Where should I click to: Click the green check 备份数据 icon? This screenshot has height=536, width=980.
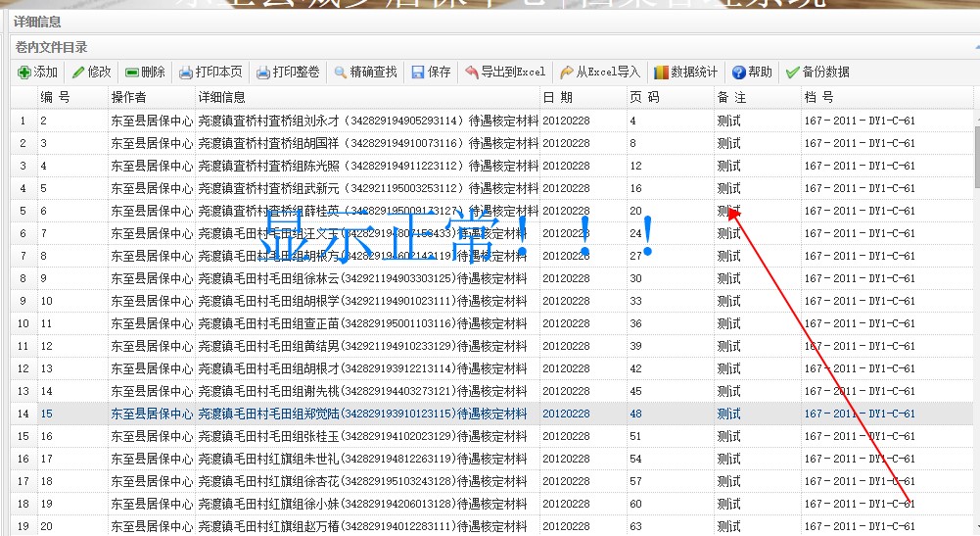click(x=792, y=73)
